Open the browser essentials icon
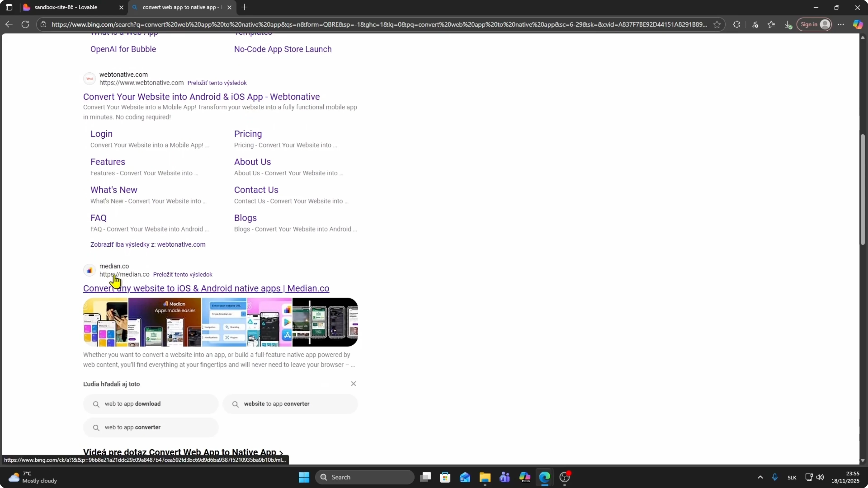The image size is (868, 488). [755, 24]
